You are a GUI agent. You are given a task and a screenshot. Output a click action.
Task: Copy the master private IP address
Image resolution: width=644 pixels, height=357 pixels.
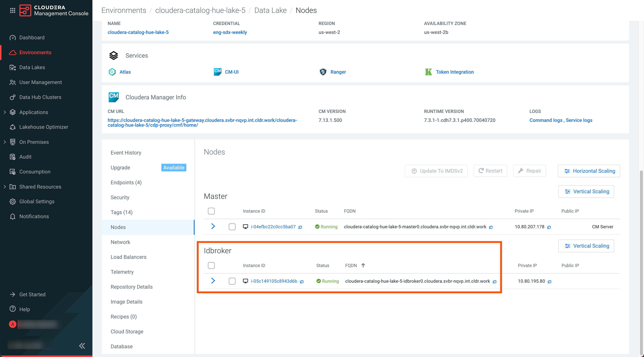pyautogui.click(x=549, y=227)
